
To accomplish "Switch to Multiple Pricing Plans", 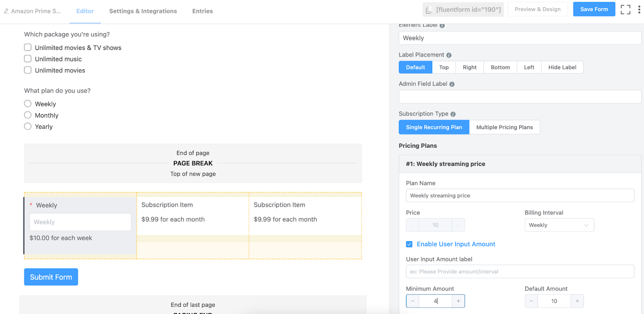I will 504,127.
